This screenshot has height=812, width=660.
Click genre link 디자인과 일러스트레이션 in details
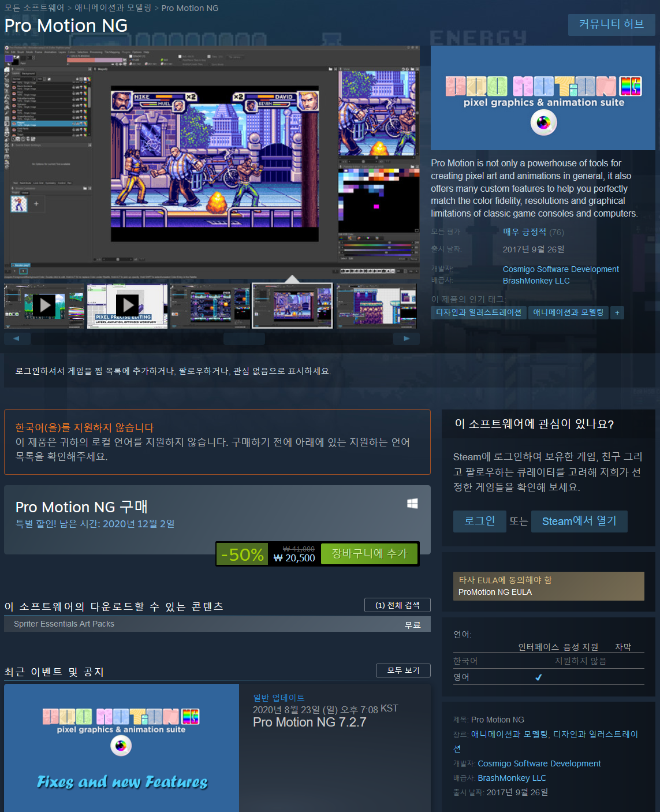546,742
